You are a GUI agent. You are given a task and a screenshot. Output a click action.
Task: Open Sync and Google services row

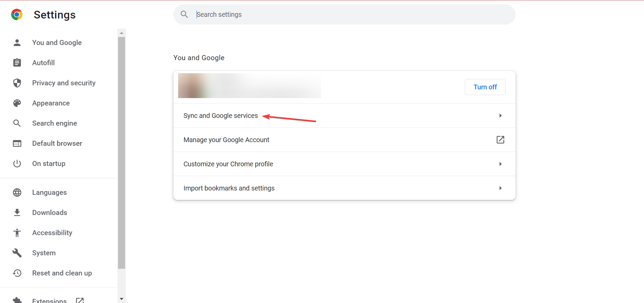pos(344,116)
